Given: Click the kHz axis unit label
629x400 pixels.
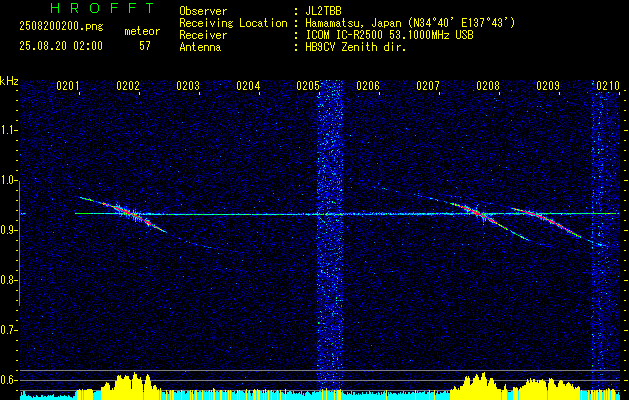Looking at the screenshot, I should coord(9,81).
